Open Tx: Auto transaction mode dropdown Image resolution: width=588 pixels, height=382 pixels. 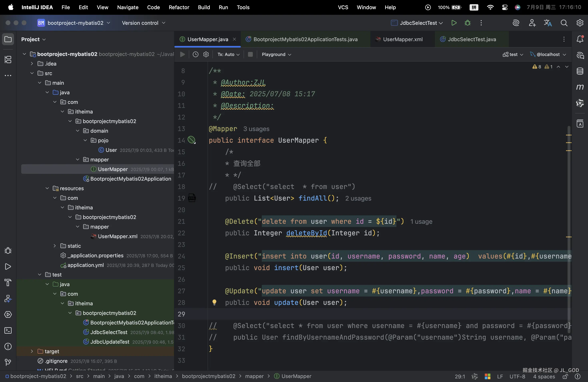[x=228, y=54]
